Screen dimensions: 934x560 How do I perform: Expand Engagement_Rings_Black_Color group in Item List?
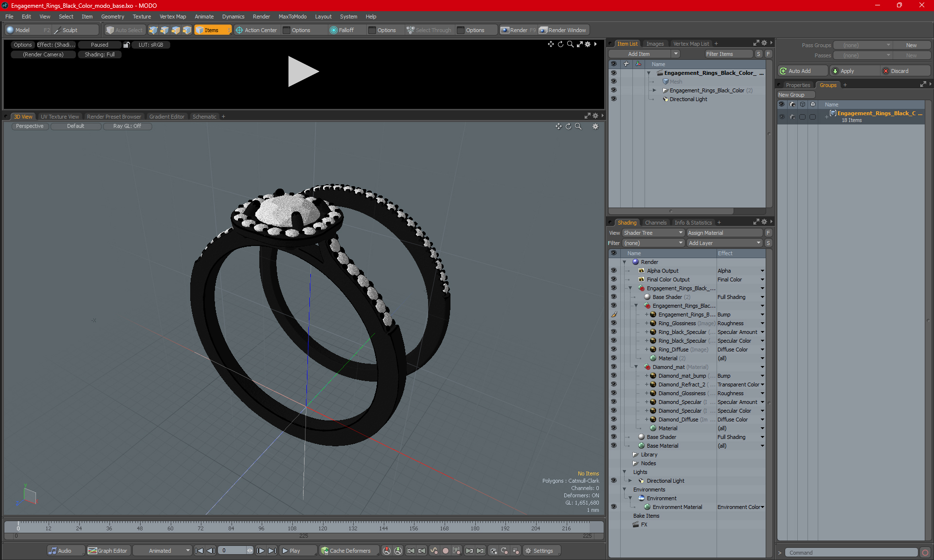point(654,90)
